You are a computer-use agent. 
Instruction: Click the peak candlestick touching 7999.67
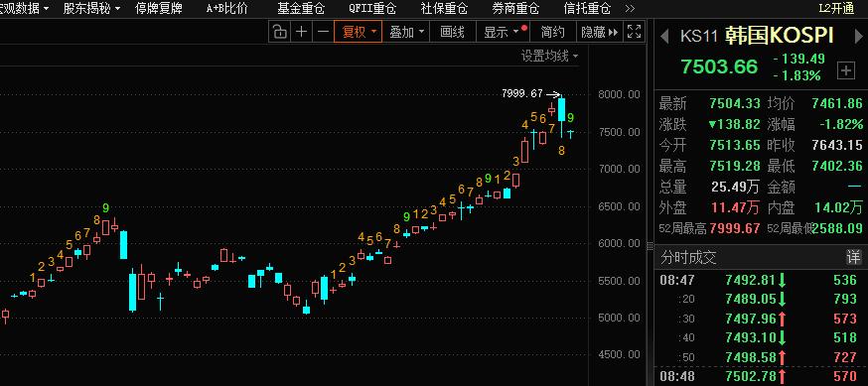click(562, 117)
